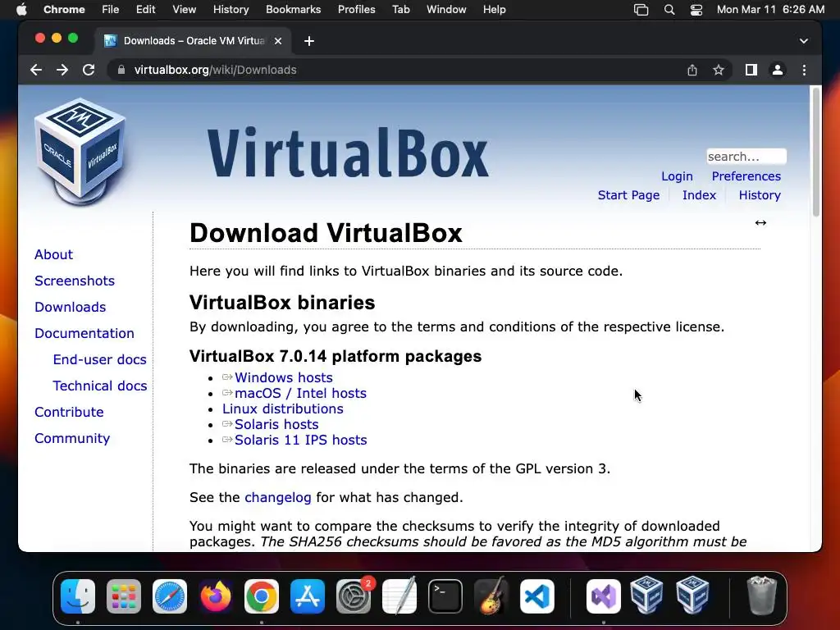Open Spotlight search in the menu bar

tap(669, 10)
